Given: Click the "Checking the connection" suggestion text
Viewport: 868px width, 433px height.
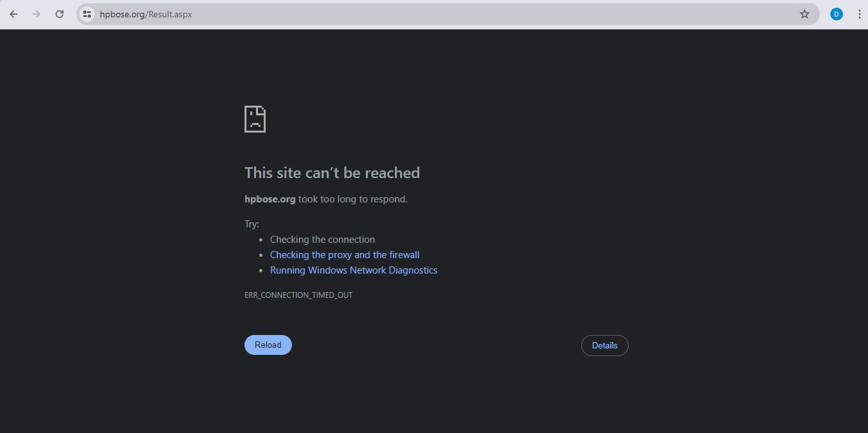Looking at the screenshot, I should [322, 240].
